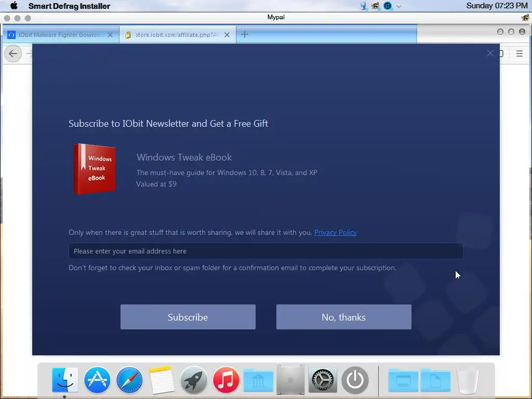The height and width of the screenshot is (399, 532).
Task: Click the Valued at $9 text
Action: pyautogui.click(x=156, y=184)
